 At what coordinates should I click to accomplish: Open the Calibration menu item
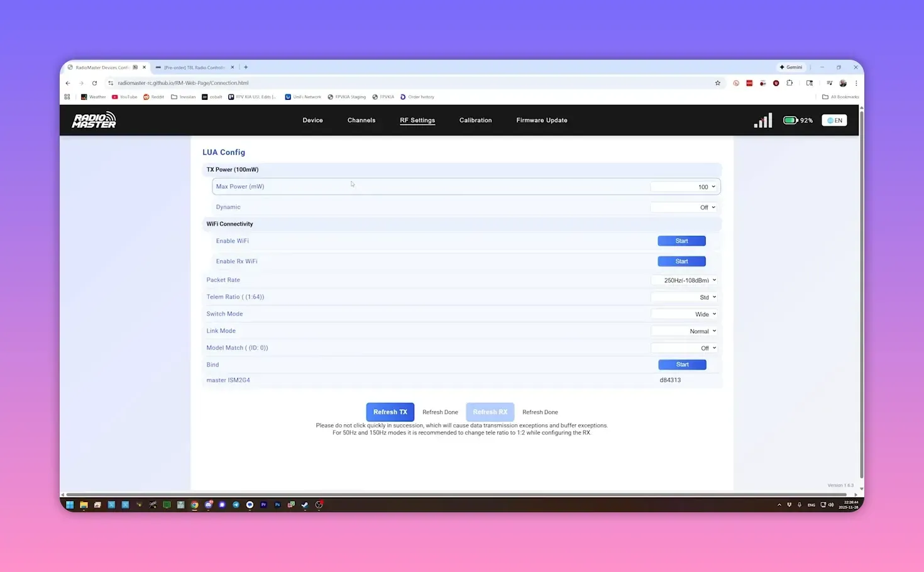pos(475,120)
